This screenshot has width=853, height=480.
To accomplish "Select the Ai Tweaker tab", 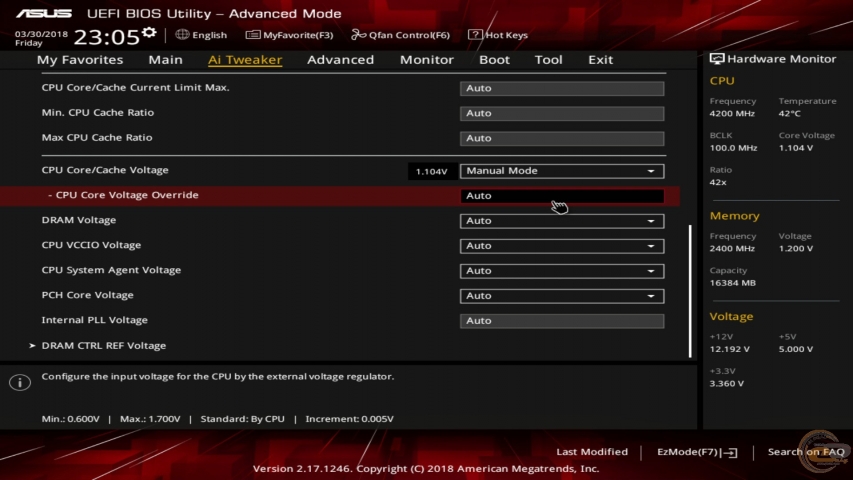I will (x=245, y=60).
